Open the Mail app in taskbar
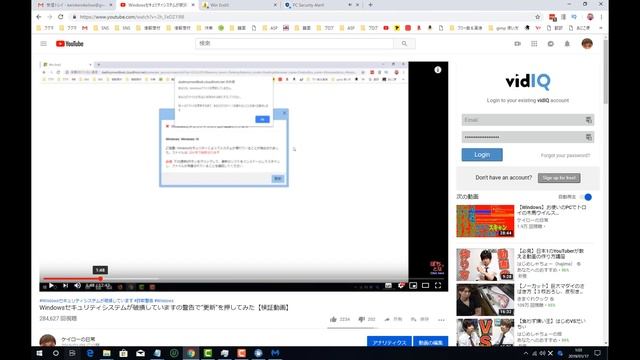 click(x=140, y=353)
